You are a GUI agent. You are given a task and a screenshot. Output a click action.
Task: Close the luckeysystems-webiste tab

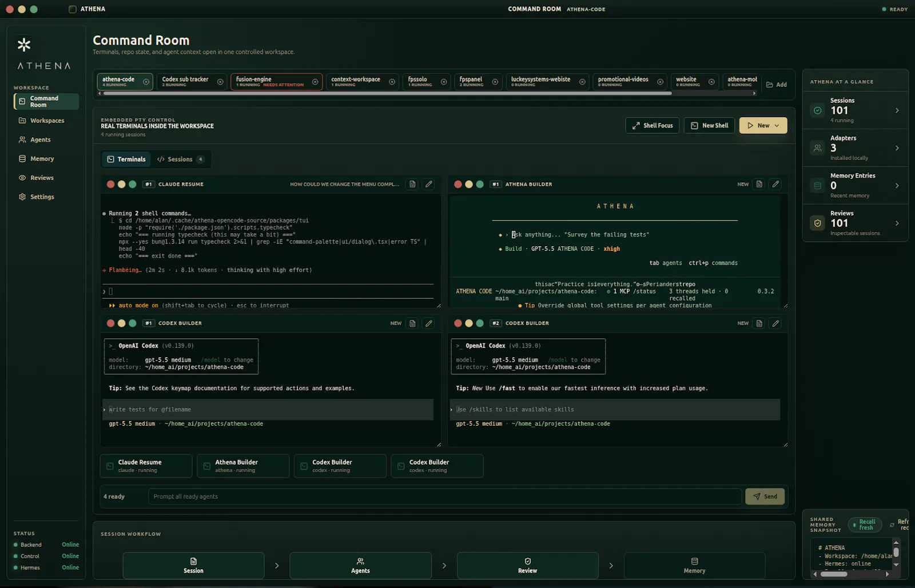tap(582, 82)
